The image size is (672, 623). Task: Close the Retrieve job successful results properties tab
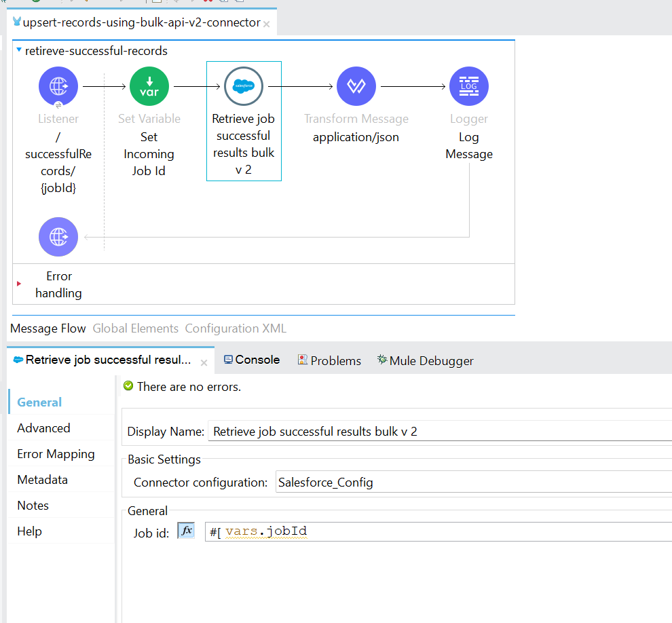204,362
